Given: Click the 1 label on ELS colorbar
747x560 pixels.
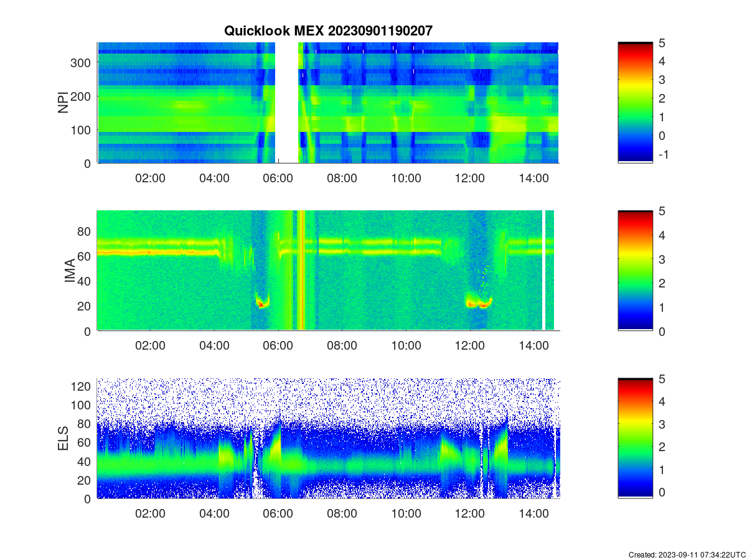Looking at the screenshot, I should point(662,470).
